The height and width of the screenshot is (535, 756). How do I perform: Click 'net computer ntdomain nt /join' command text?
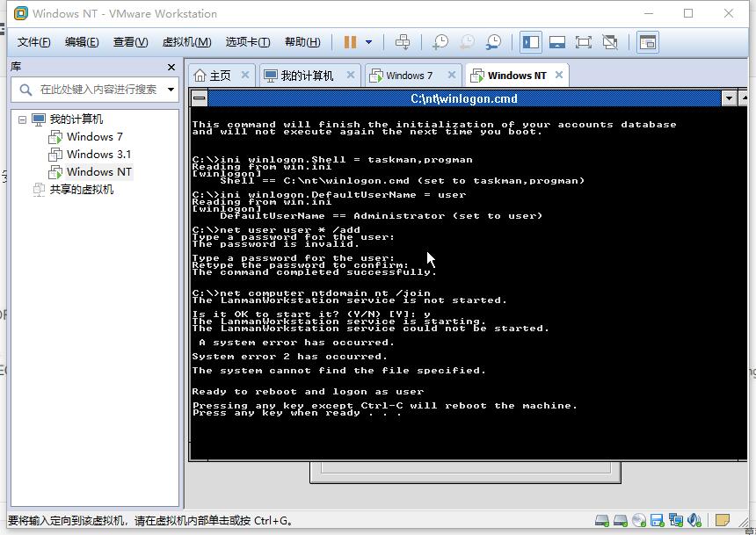pos(325,293)
